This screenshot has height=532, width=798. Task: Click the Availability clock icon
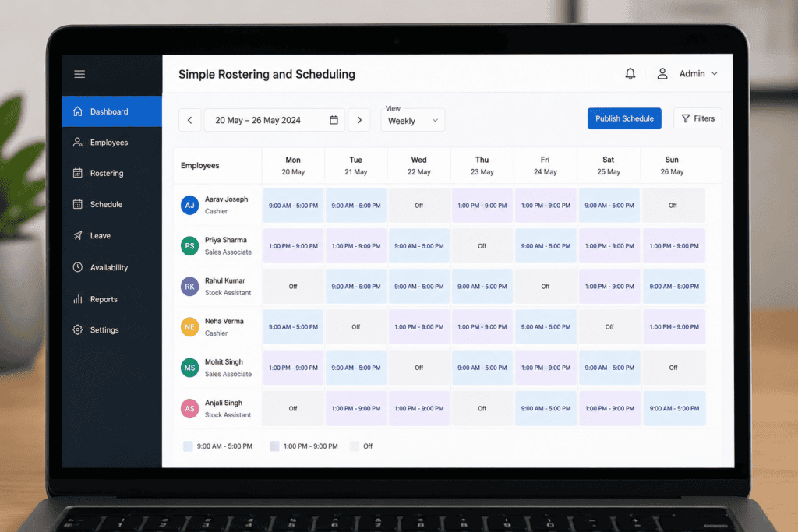(x=77, y=267)
